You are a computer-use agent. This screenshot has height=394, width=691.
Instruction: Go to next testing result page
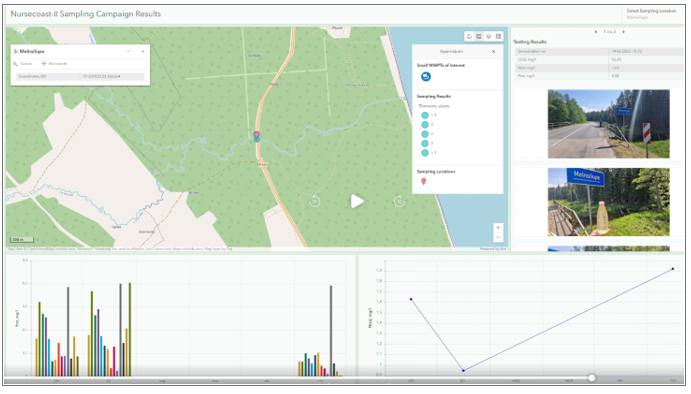(624, 32)
